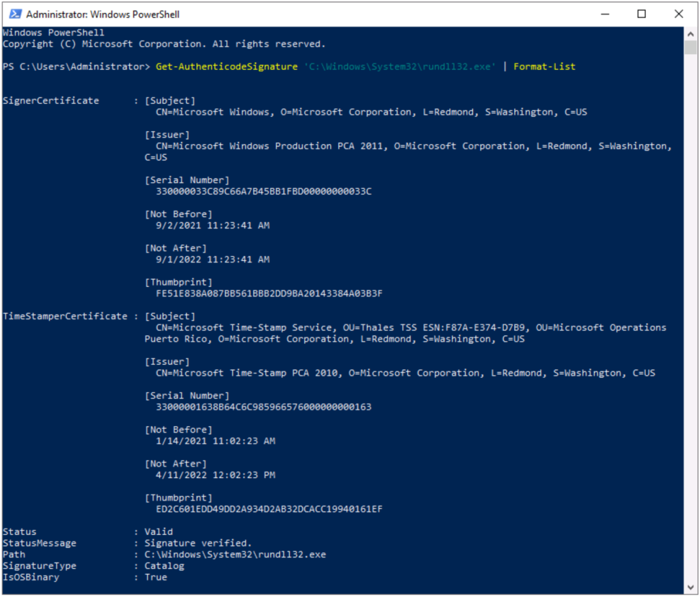Click the PS C:\Users\Administrator prompt
This screenshot has height=597, width=700.
point(76,67)
